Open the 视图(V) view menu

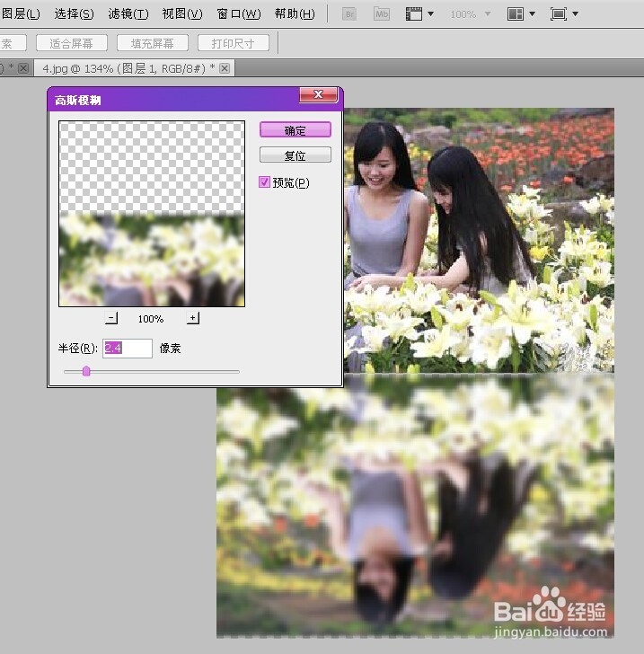tap(182, 14)
